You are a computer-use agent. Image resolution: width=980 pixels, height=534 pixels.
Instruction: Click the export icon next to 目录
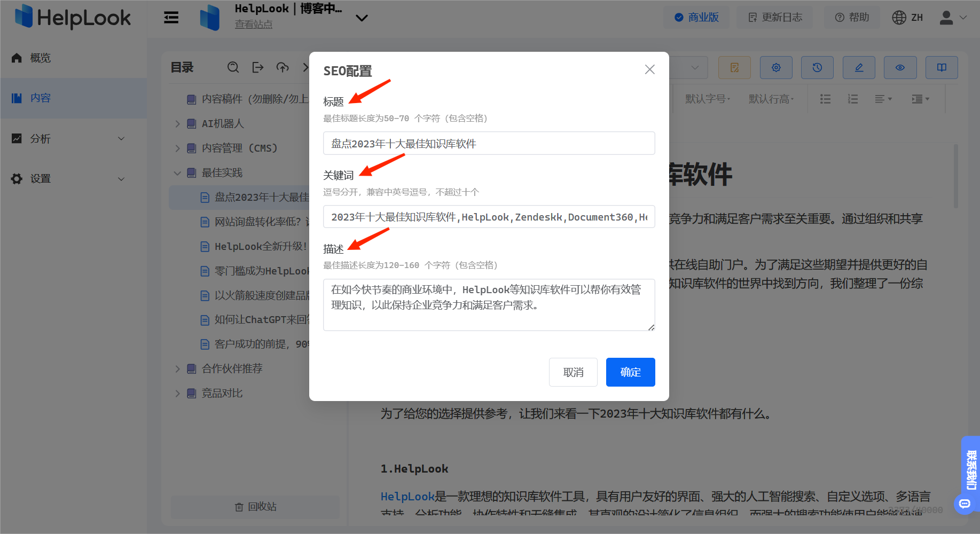[257, 67]
